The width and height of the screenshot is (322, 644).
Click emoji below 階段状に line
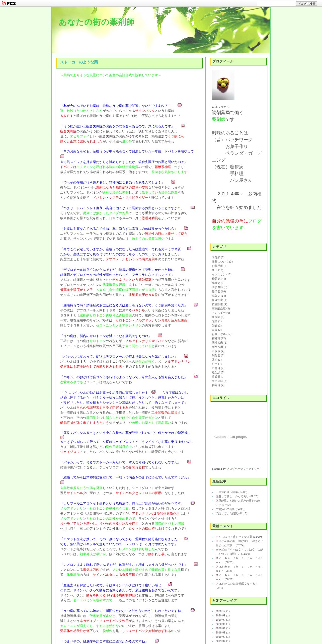[62, 438]
